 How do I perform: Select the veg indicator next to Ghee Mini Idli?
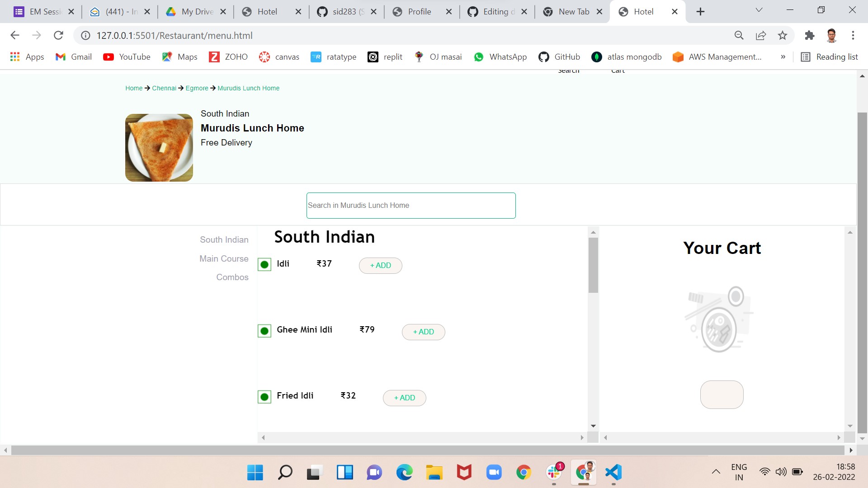pyautogui.click(x=264, y=330)
